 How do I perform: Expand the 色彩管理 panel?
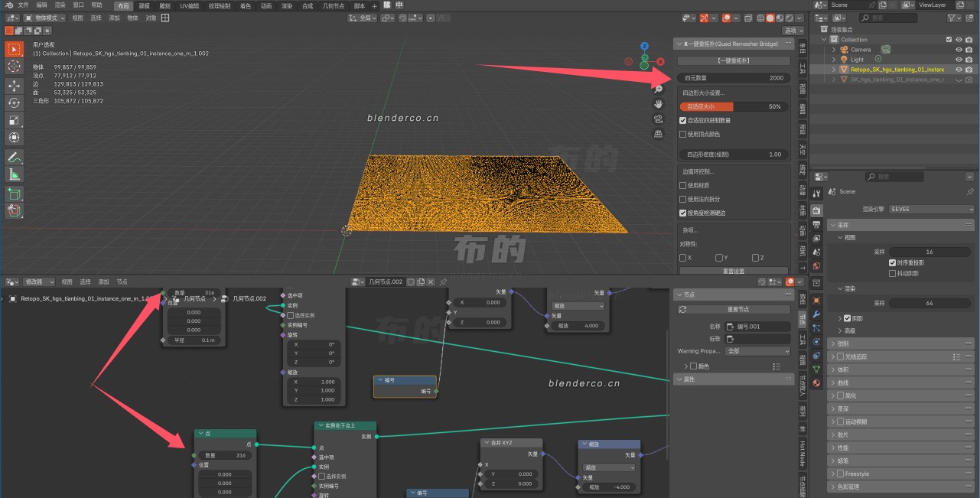[900, 487]
